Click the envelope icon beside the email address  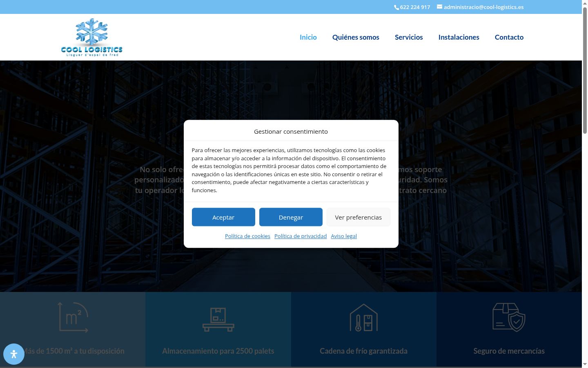439,7
